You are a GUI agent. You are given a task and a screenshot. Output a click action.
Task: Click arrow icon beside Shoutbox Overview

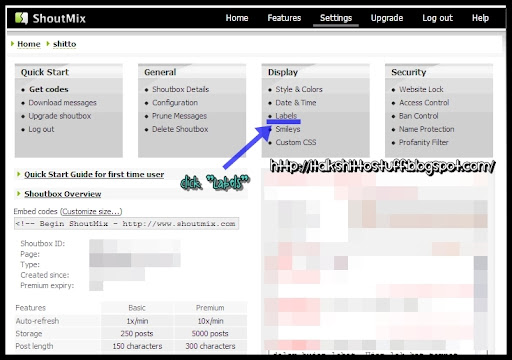(x=18, y=194)
